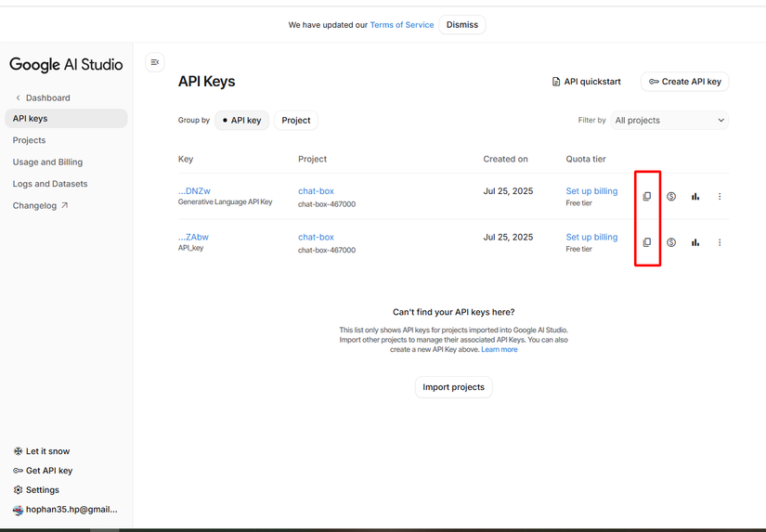Image resolution: width=766 pixels, height=532 pixels.
Task: Group by API key option
Action: pos(241,120)
